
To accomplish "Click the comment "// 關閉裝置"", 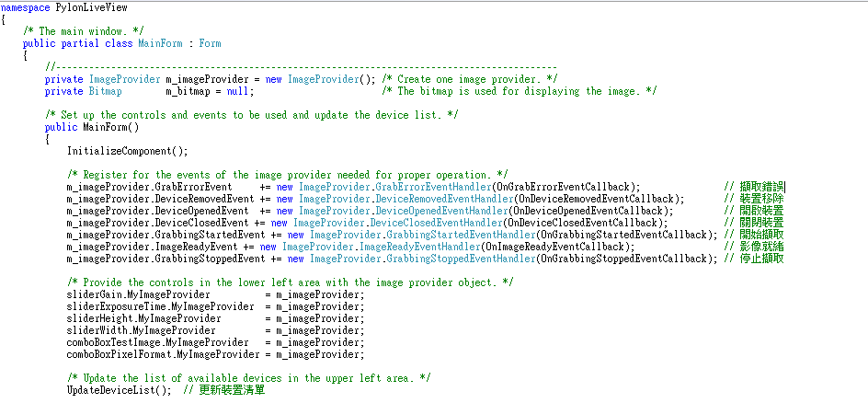I will pyautogui.click(x=753, y=223).
